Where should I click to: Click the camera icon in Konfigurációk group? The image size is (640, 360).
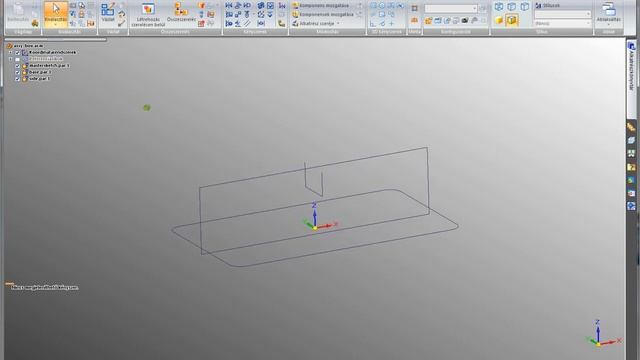[465, 20]
